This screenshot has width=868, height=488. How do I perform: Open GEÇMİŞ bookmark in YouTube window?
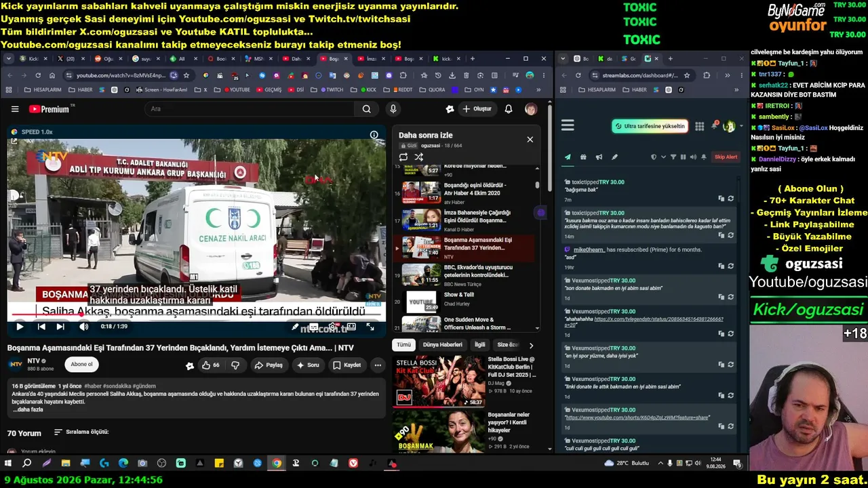(269, 89)
